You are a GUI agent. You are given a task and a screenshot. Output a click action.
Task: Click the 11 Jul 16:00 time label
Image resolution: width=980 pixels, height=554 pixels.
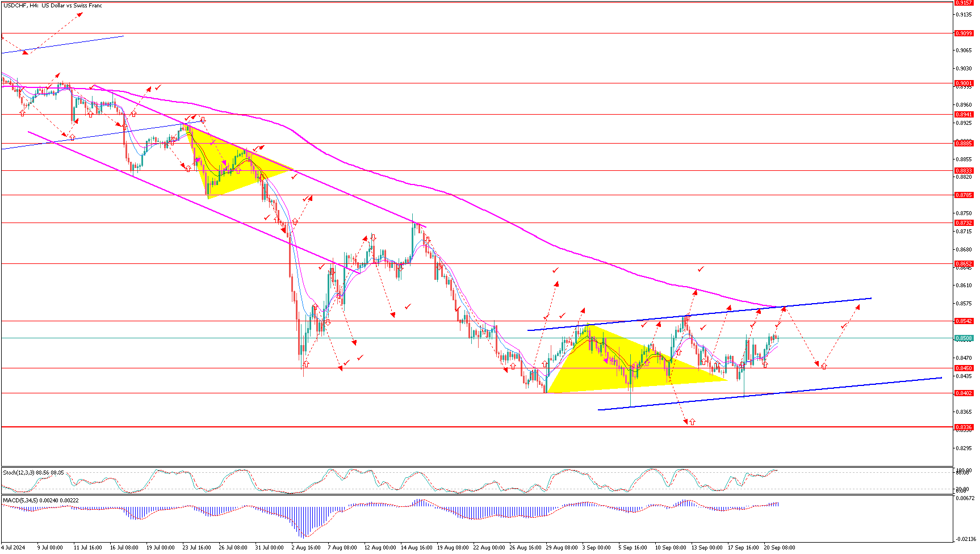(x=87, y=548)
